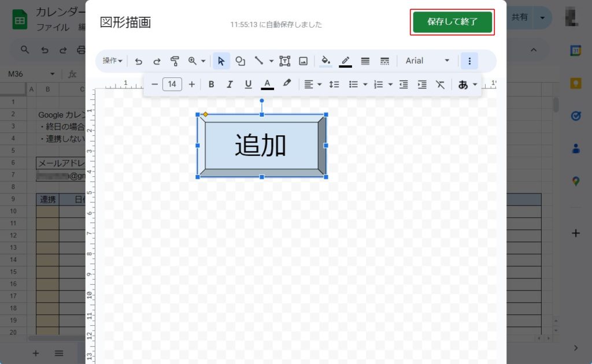The image size is (592, 364).
Task: Open the border weight options
Action: (365, 61)
